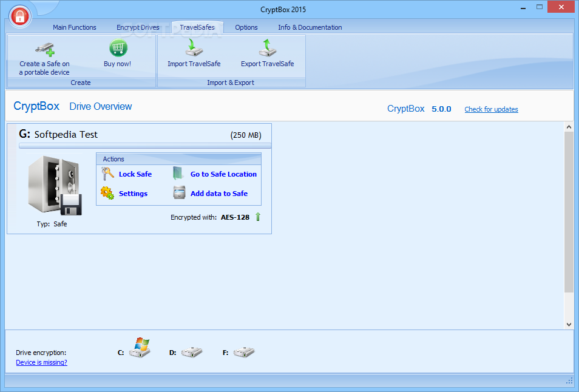Click the Drive encryption: label
579x392 pixels.
[41, 353]
